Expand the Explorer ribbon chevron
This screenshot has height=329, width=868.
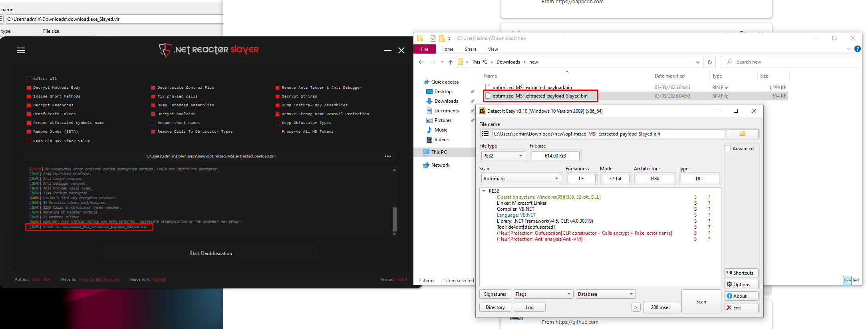click(x=849, y=49)
